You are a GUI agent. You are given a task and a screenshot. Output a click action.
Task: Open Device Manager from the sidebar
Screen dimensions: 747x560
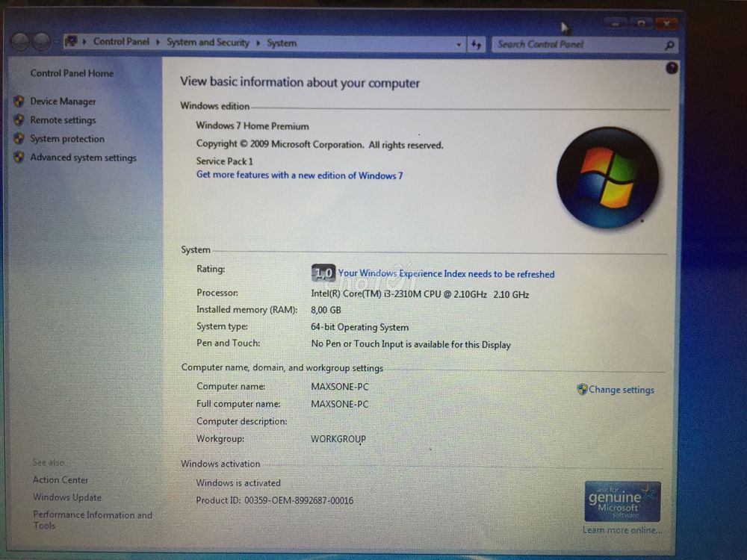tap(63, 102)
